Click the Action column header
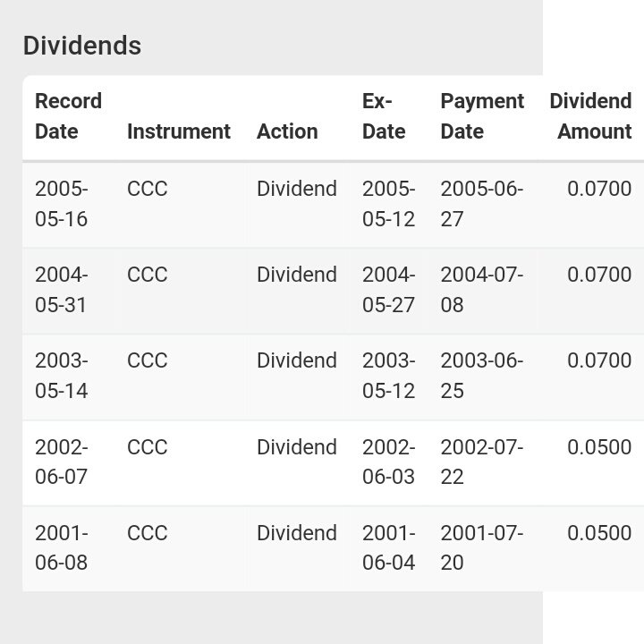Image resolution: width=644 pixels, height=644 pixels. point(287,131)
